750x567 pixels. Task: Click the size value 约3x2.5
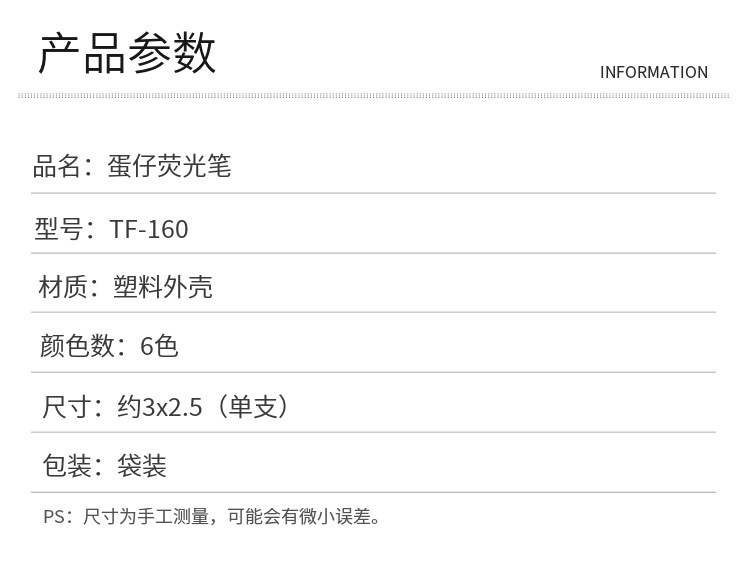point(160,406)
